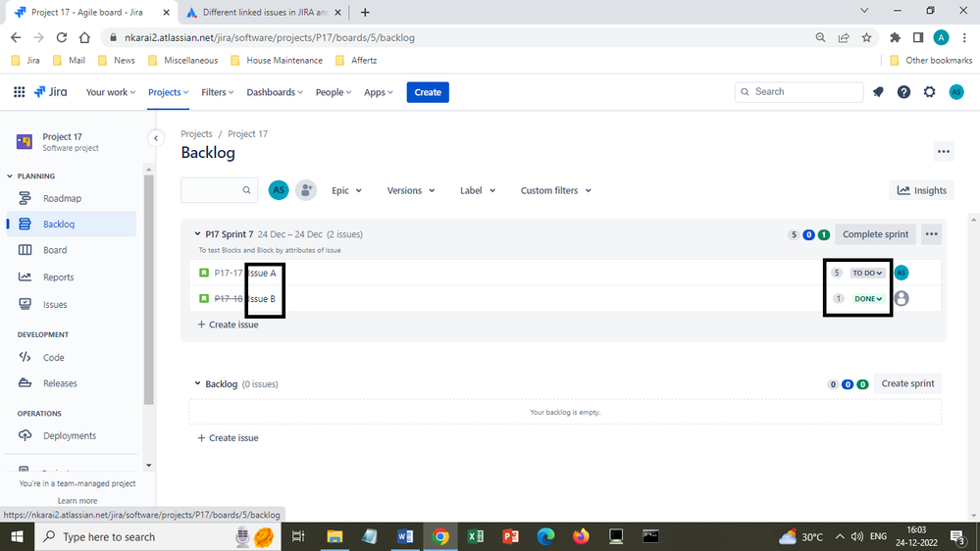Open the P17 Sprint 7 more actions menu
The width and height of the screenshot is (980, 551).
coord(931,234)
